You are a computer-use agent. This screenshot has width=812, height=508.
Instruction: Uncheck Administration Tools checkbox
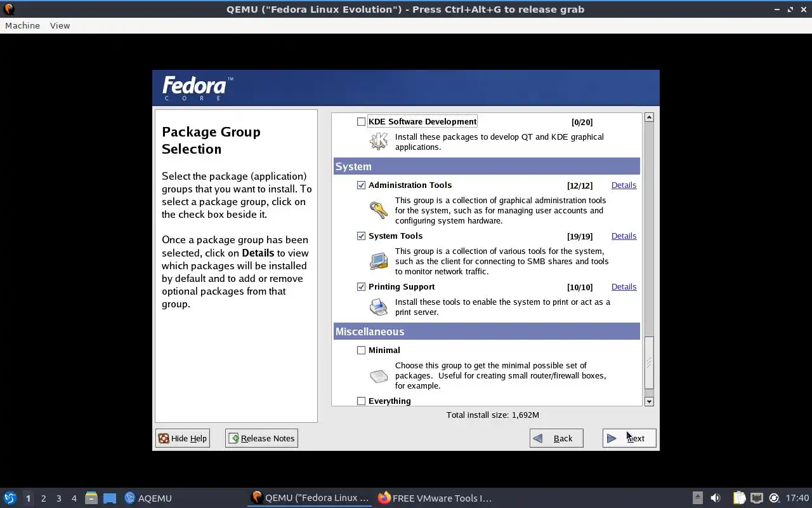[361, 185]
